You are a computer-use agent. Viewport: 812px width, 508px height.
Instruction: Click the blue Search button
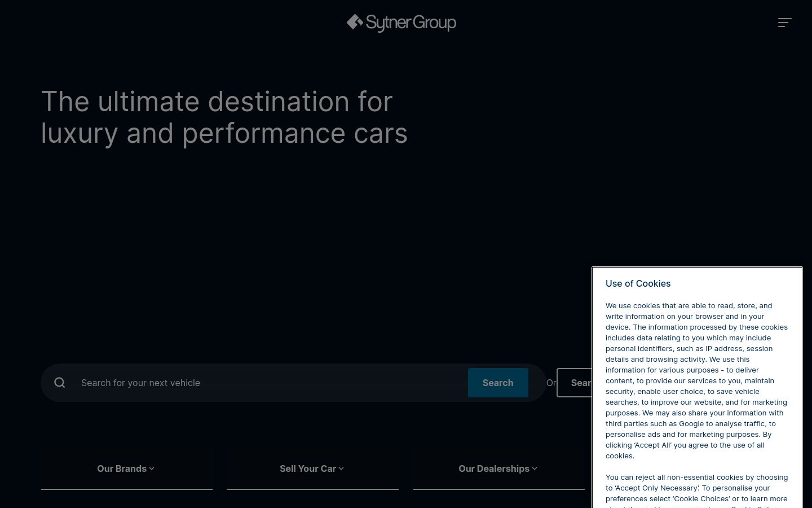(x=498, y=383)
